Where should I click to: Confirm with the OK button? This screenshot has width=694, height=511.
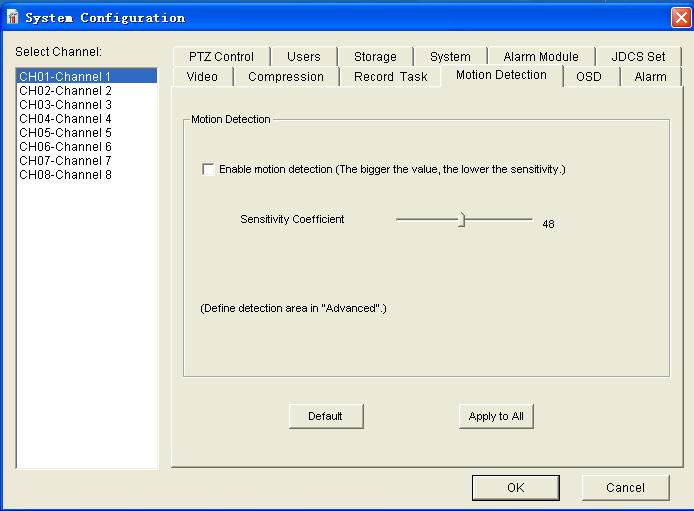click(x=516, y=488)
